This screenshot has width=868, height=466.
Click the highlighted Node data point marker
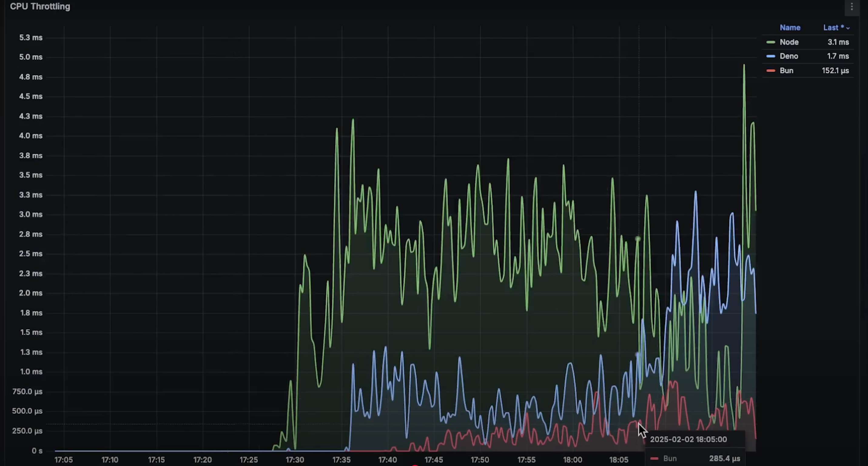pos(638,239)
